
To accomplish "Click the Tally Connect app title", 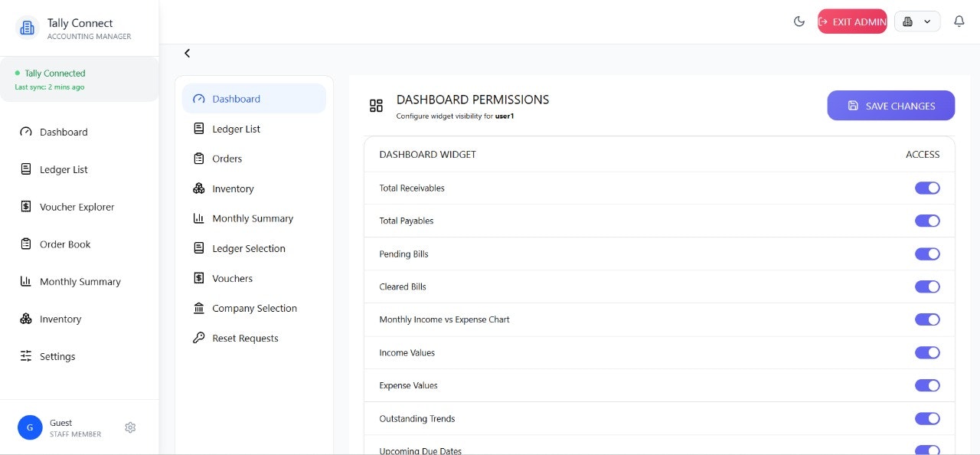I will pyautogui.click(x=80, y=23).
